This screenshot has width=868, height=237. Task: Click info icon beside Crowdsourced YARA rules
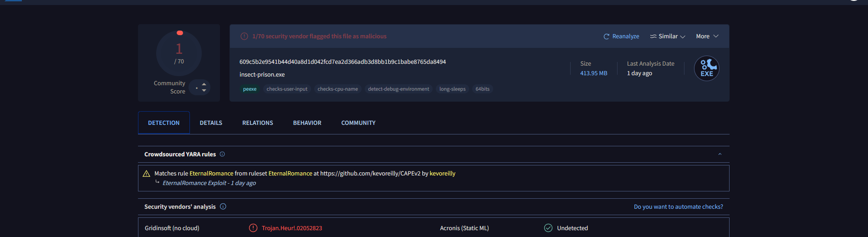point(222,154)
